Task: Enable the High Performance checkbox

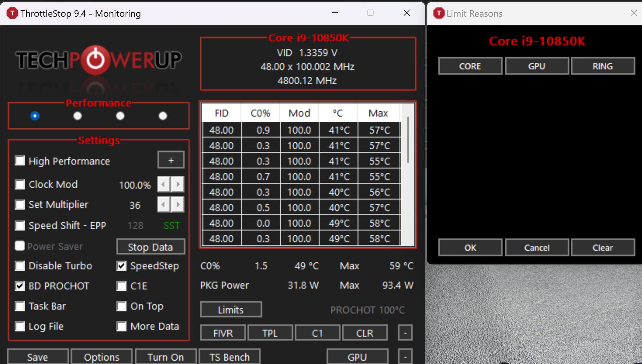Action: (x=20, y=161)
